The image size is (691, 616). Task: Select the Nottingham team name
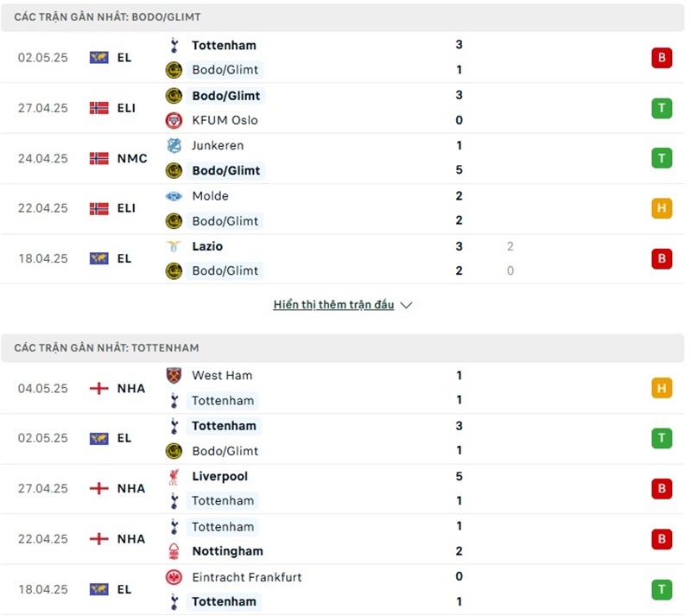227,551
